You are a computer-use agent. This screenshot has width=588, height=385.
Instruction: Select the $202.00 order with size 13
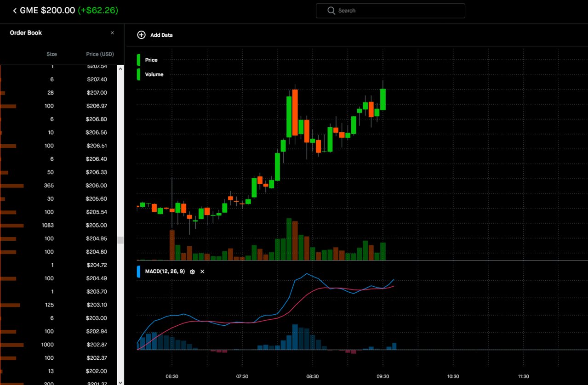58,371
